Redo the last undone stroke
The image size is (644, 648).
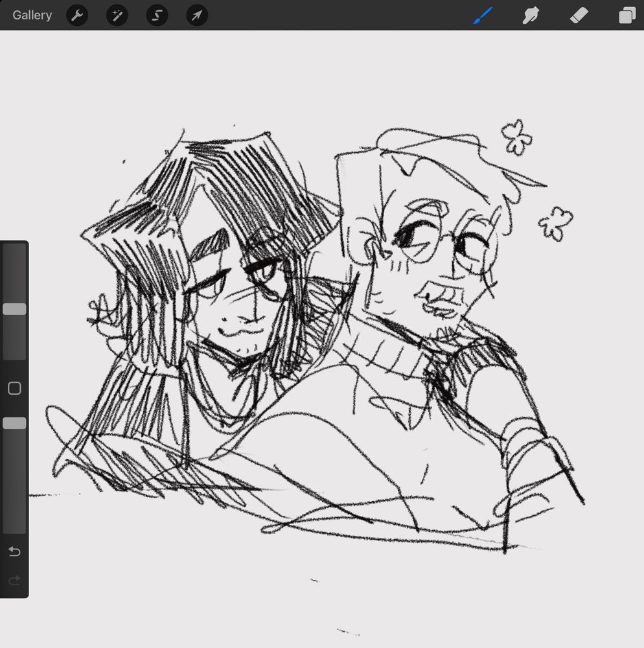pos(14,581)
